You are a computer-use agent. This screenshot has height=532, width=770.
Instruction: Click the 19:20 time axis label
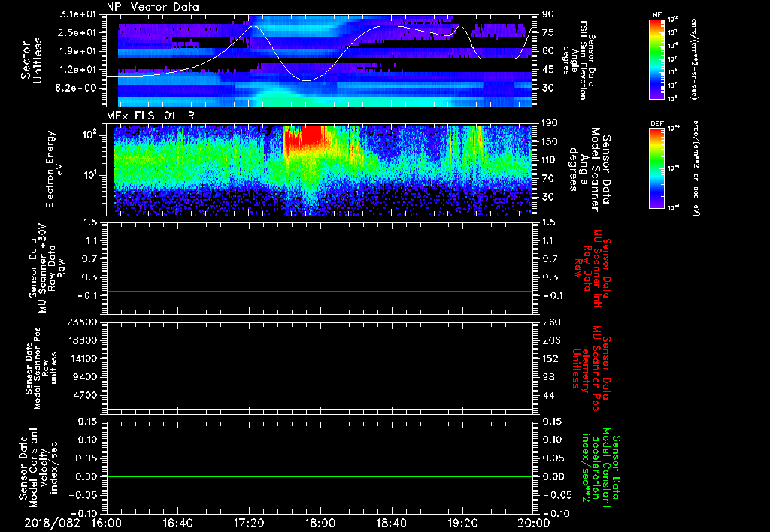[462, 523]
